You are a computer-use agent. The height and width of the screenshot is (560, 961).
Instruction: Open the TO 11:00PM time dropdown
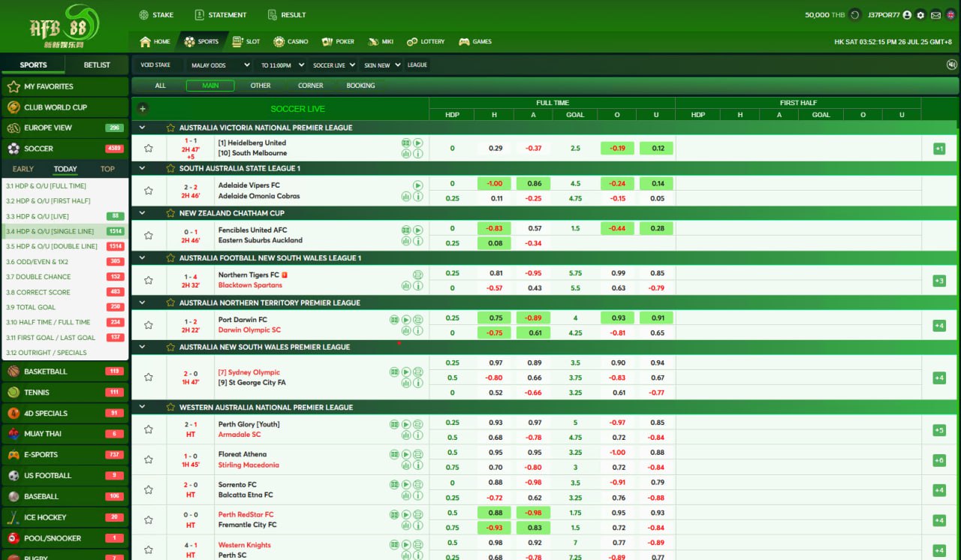click(281, 65)
